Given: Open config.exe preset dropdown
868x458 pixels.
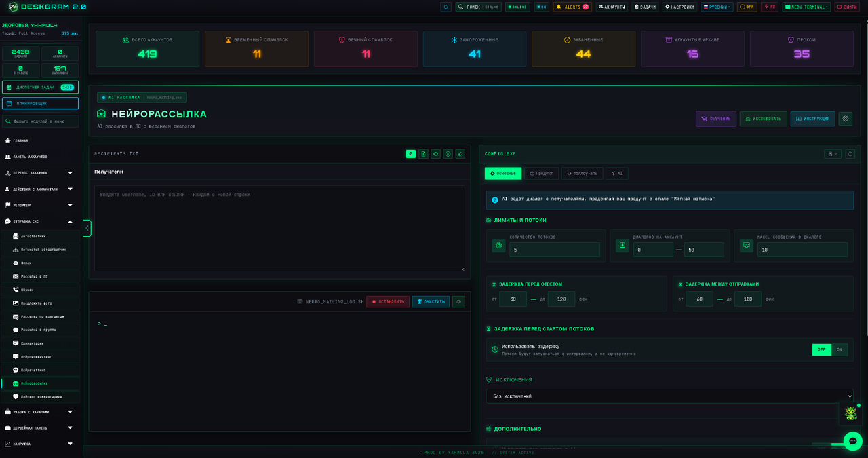Looking at the screenshot, I should click(833, 154).
